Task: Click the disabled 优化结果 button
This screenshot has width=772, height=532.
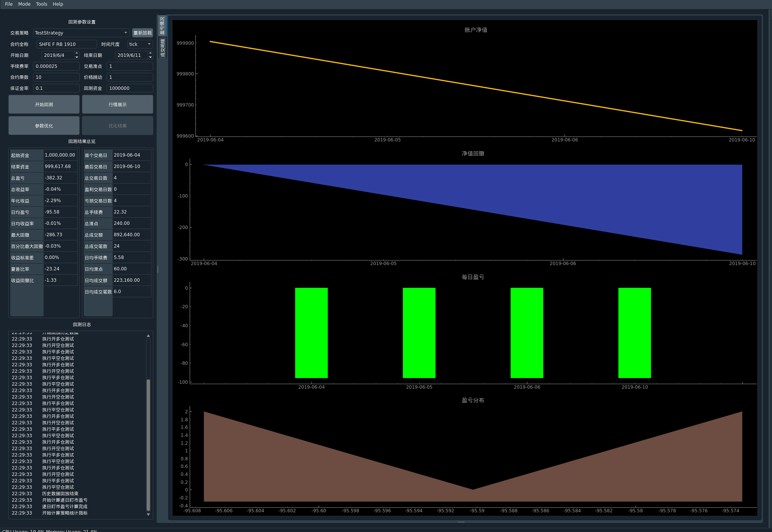Action: pyautogui.click(x=118, y=126)
